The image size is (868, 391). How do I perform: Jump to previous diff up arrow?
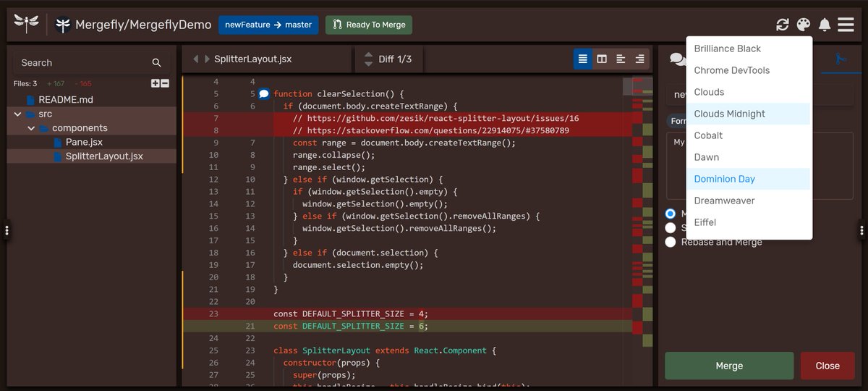click(368, 55)
